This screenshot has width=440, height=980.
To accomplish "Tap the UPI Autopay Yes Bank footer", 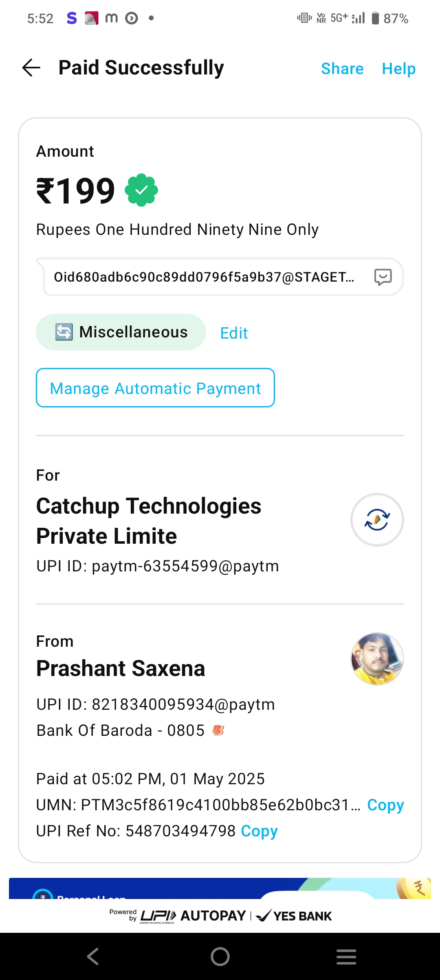I will click(x=220, y=916).
